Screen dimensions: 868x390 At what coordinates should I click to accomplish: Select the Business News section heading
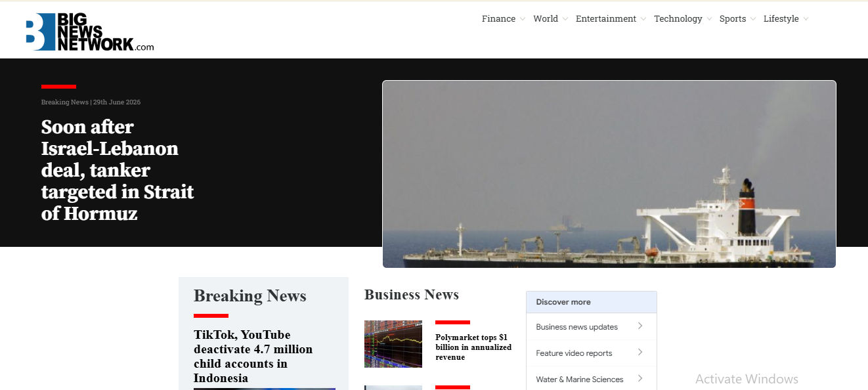tap(412, 295)
